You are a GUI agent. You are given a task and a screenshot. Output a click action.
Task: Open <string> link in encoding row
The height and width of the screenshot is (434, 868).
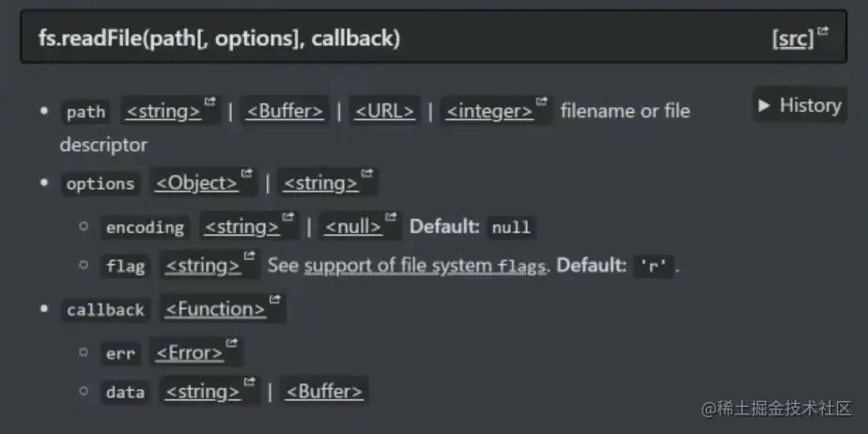[242, 226]
